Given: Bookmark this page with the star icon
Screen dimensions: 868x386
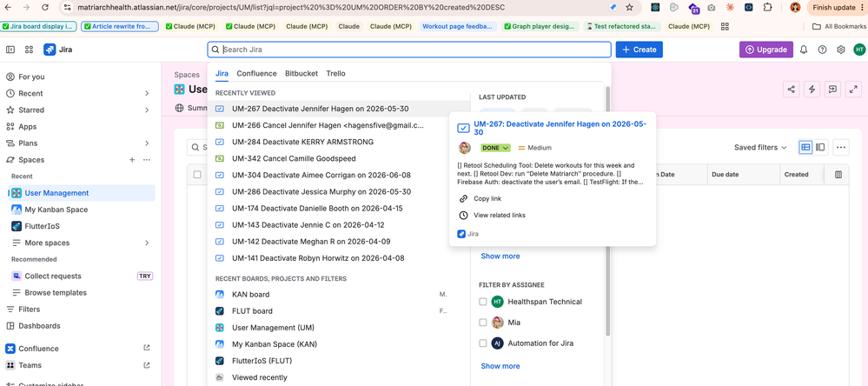Looking at the screenshot, I should [629, 8].
